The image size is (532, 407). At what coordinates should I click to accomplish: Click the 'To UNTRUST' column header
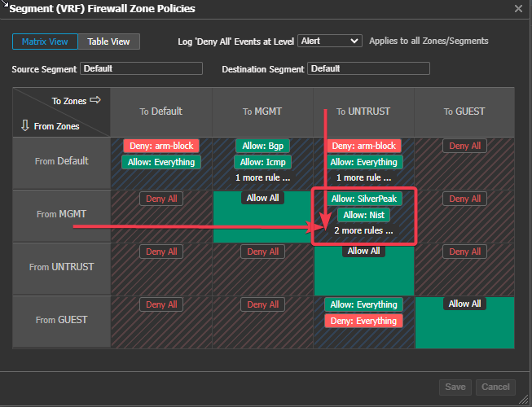point(363,112)
